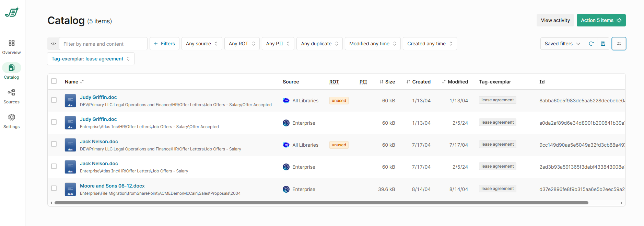Screen dimensions: 644x226
Task: Click the code query toggle icon
Action: (x=54, y=44)
